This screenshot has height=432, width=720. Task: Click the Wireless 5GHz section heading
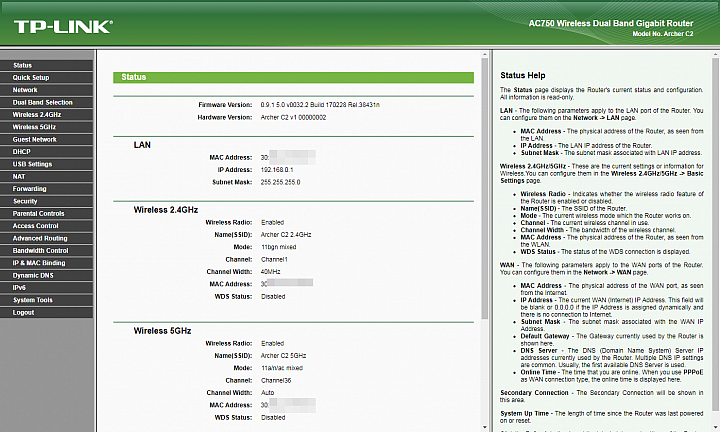click(162, 331)
